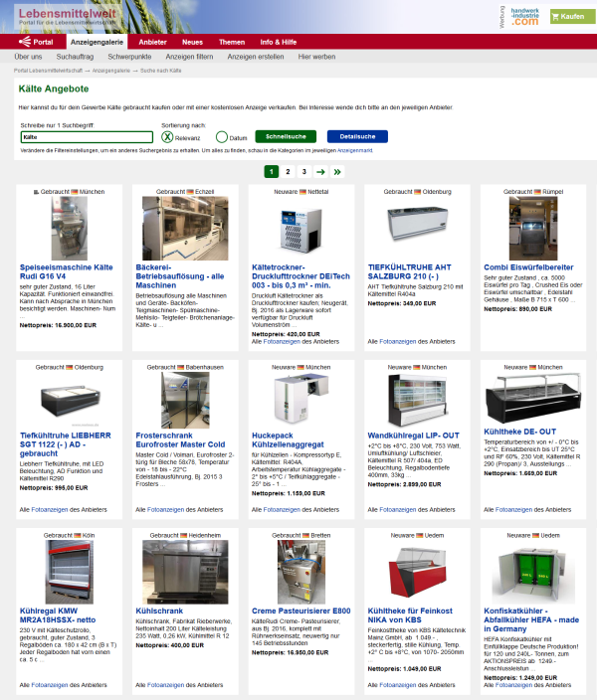Image resolution: width=597 pixels, height=700 pixels.
Task: Open Fotoanzeigen link under the Kältetrockner listing
Action: [282, 341]
